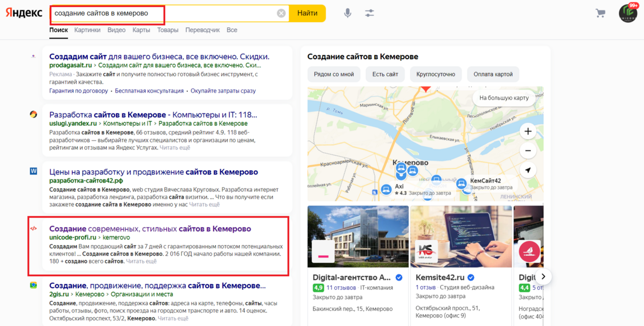Open search settings with the sliders icon
Screen dimensions: 644x326
369,13
